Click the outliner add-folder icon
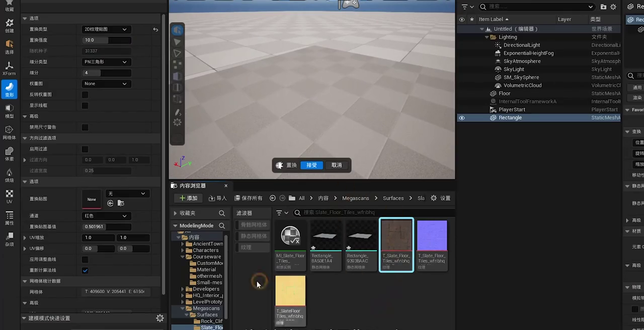The image size is (644, 330). click(x=603, y=7)
